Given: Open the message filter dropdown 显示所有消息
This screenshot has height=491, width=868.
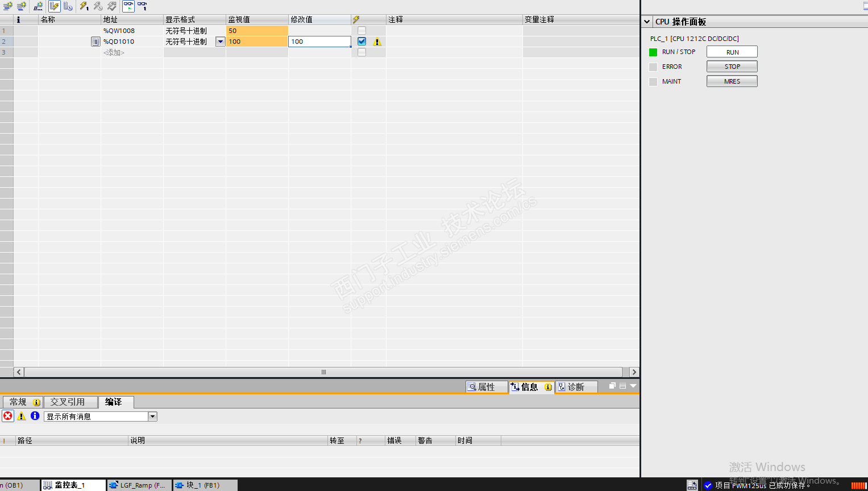Looking at the screenshot, I should point(152,416).
